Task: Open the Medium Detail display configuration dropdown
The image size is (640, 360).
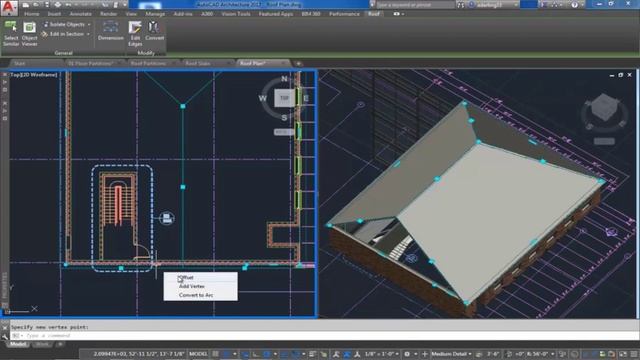Action: coord(451,354)
